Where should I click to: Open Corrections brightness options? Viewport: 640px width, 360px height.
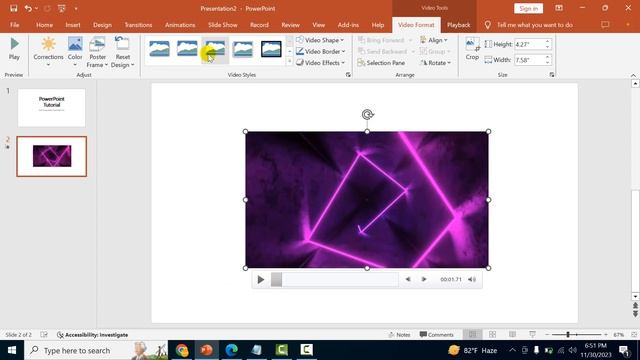pos(48,51)
